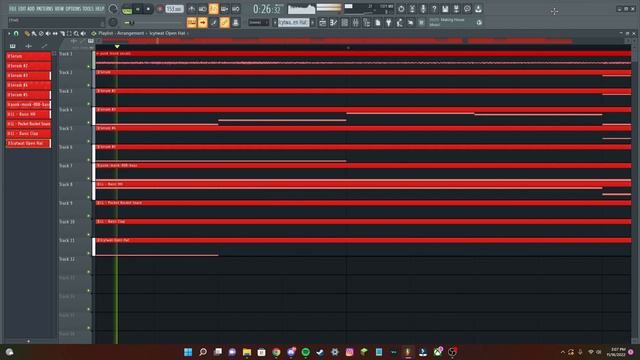Toggle the magnet snap icon in Playlist toolbar
Viewport: 640px width, 360px height.
16,33
